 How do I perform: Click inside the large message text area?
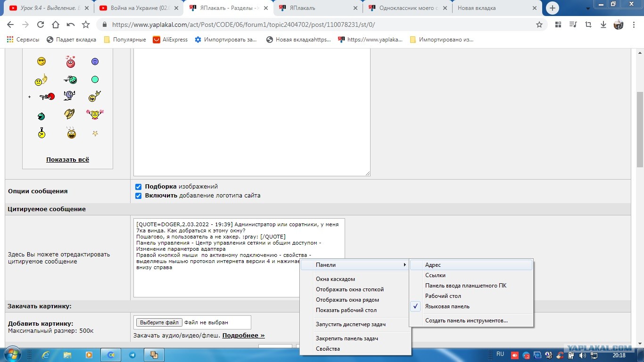point(252,112)
